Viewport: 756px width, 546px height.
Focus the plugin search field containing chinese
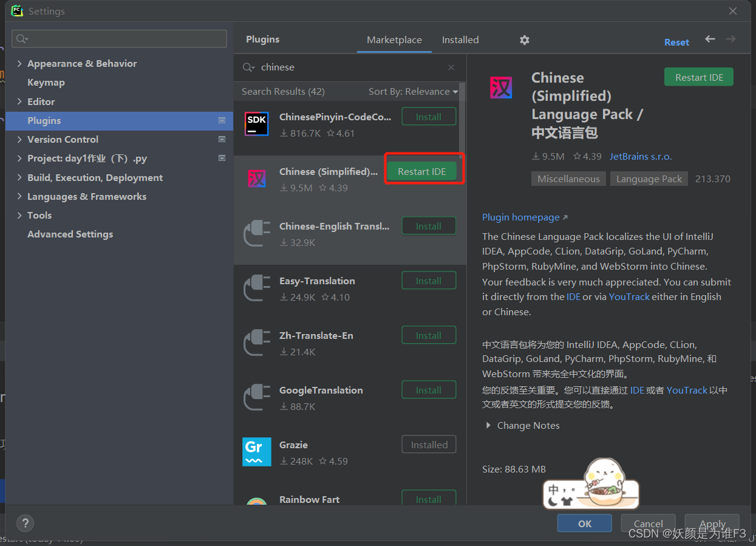click(350, 67)
